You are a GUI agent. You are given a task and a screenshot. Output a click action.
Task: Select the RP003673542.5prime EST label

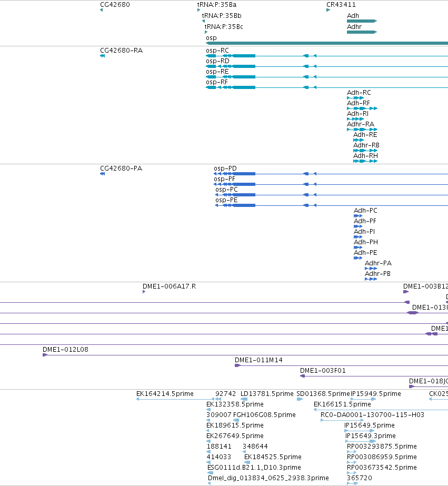click(382, 468)
